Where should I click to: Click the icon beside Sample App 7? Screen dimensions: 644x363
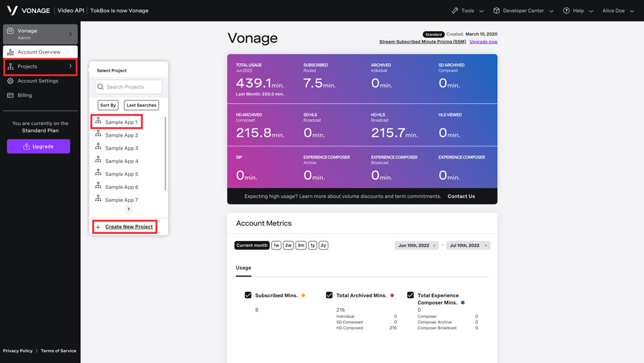click(98, 199)
